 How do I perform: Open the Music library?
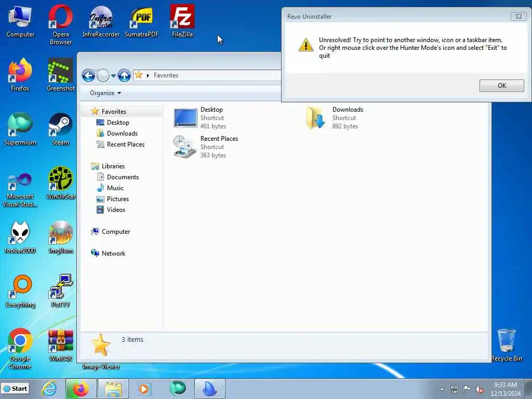115,188
